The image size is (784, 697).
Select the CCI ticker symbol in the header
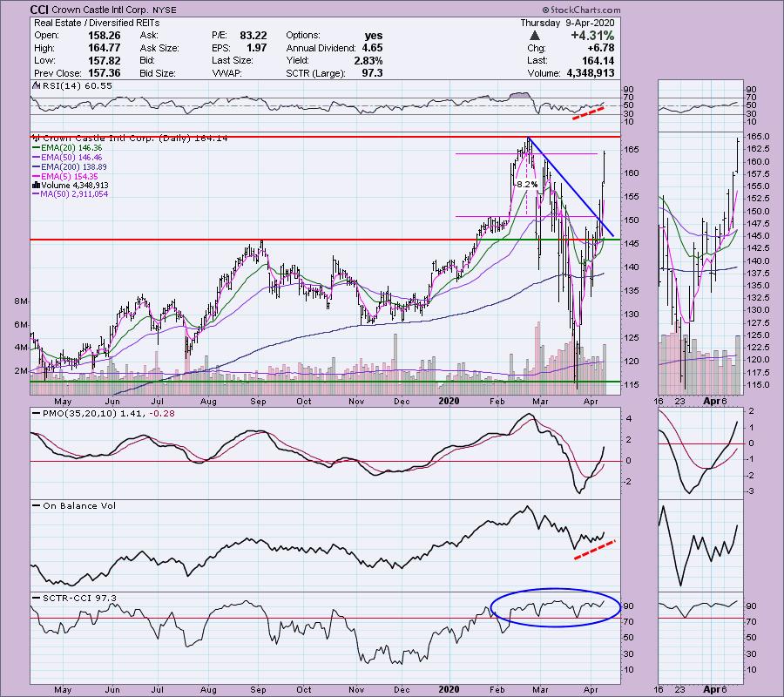[x=39, y=10]
